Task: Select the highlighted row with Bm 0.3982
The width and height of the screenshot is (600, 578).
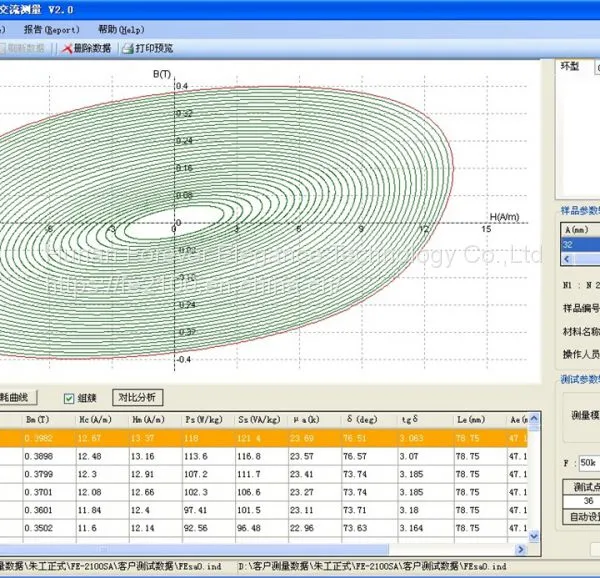Action: (x=264, y=438)
